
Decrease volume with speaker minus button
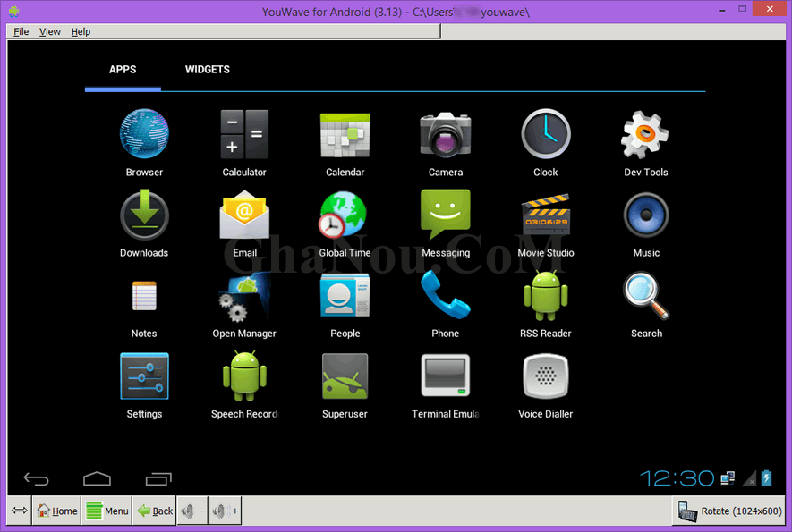[x=192, y=511]
